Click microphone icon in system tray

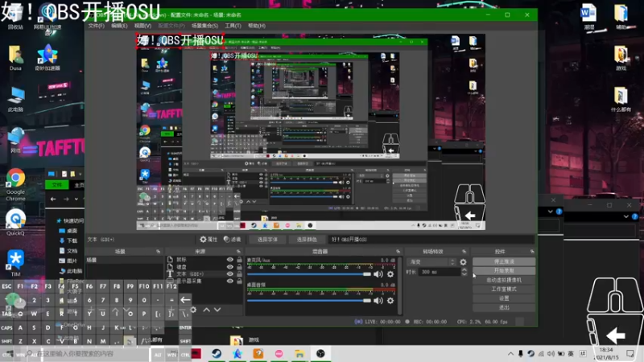tap(520, 353)
